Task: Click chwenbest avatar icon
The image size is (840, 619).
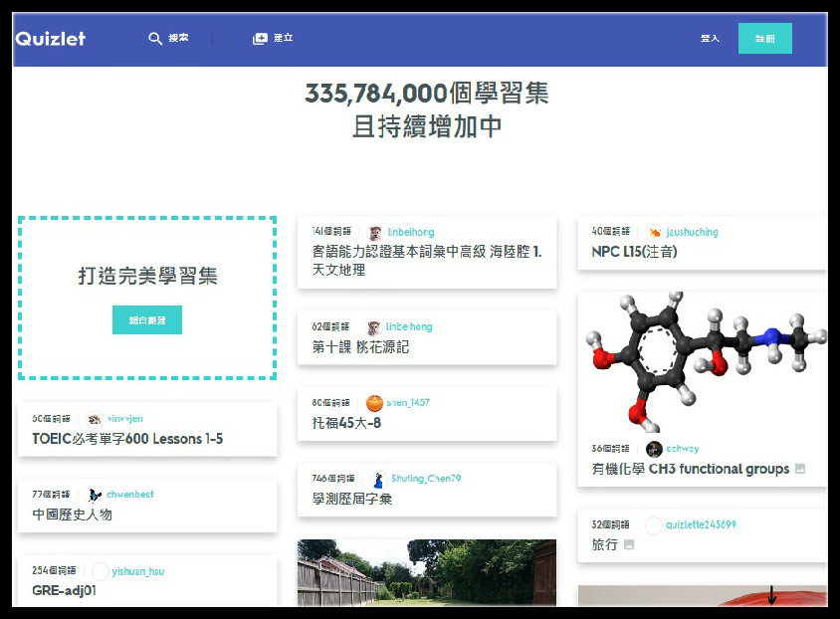Action: (95, 495)
